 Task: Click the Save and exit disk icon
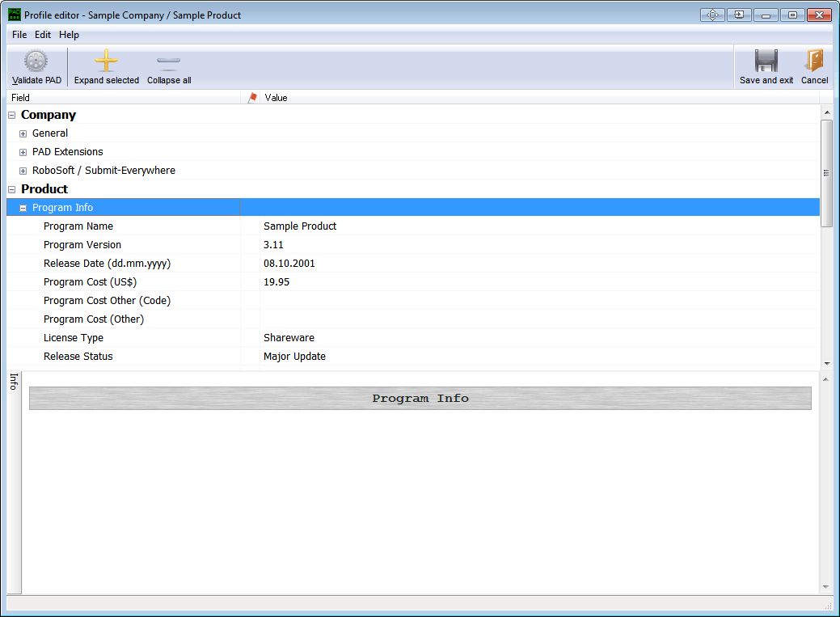click(765, 60)
